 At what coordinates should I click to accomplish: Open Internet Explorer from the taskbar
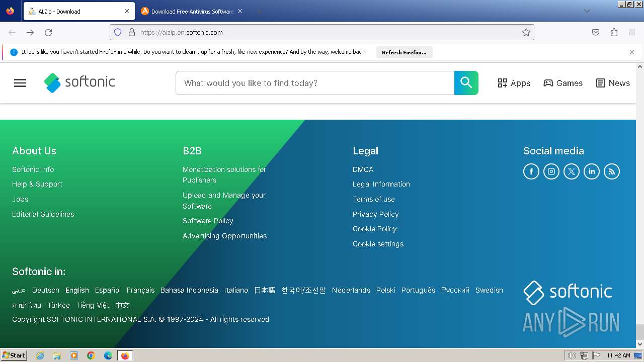[x=40, y=355]
